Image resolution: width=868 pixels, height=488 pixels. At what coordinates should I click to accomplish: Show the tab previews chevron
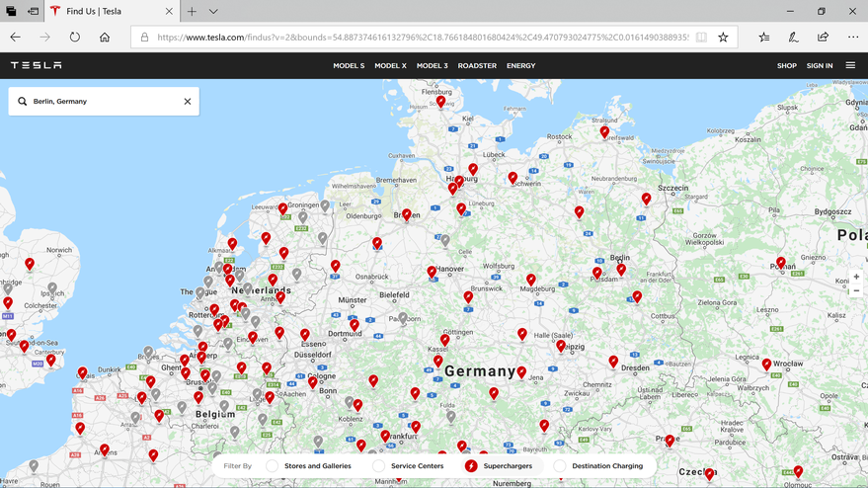pos(213,11)
